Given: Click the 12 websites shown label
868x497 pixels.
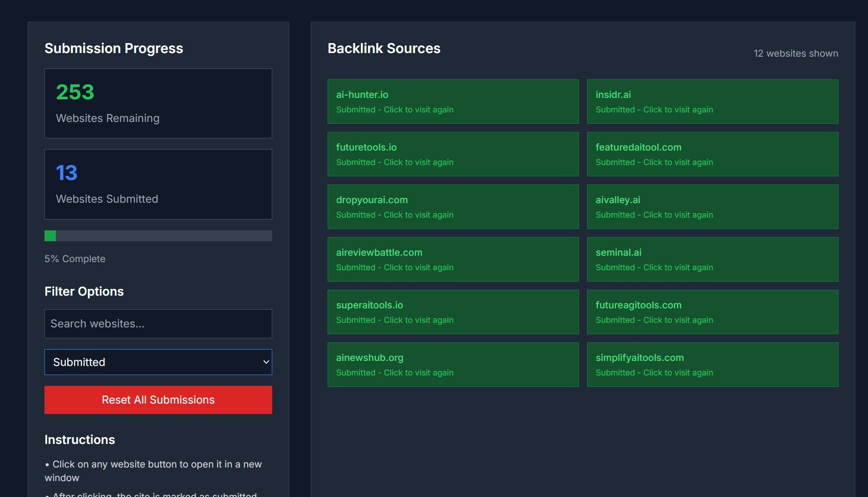Looking at the screenshot, I should [795, 54].
